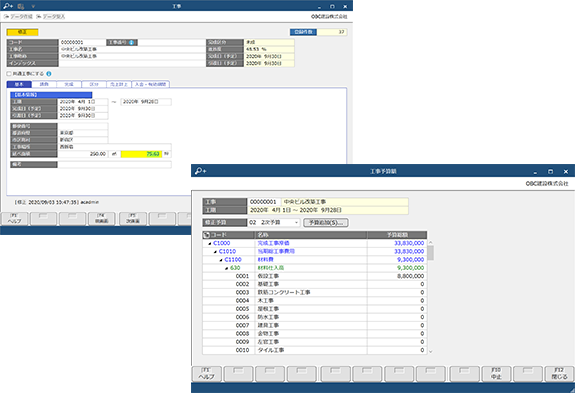Select row 0001 仮設工事

[315, 276]
